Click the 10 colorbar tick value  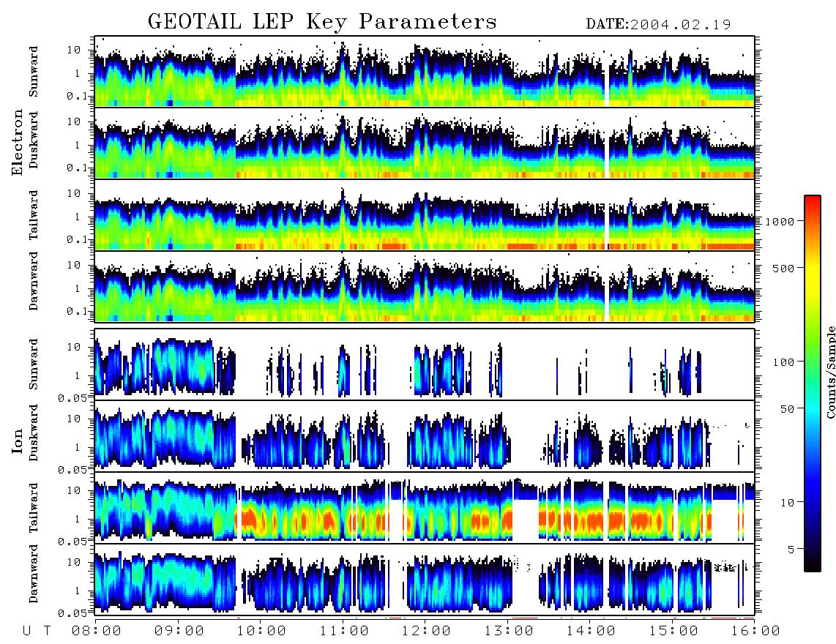click(788, 502)
